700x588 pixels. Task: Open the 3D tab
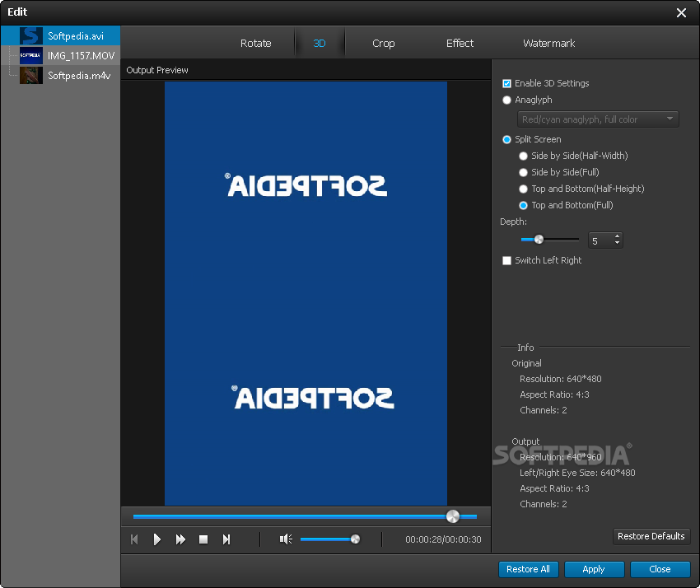(x=320, y=44)
